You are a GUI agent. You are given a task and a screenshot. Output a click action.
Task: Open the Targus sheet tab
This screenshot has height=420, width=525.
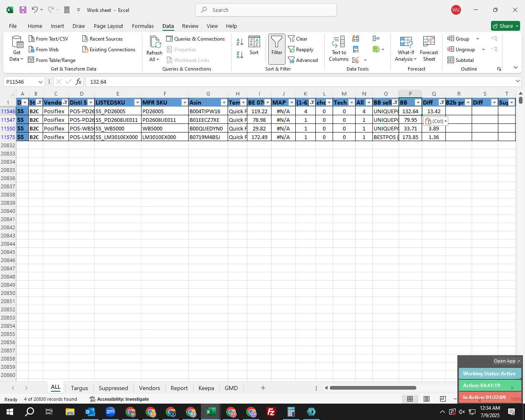click(79, 388)
